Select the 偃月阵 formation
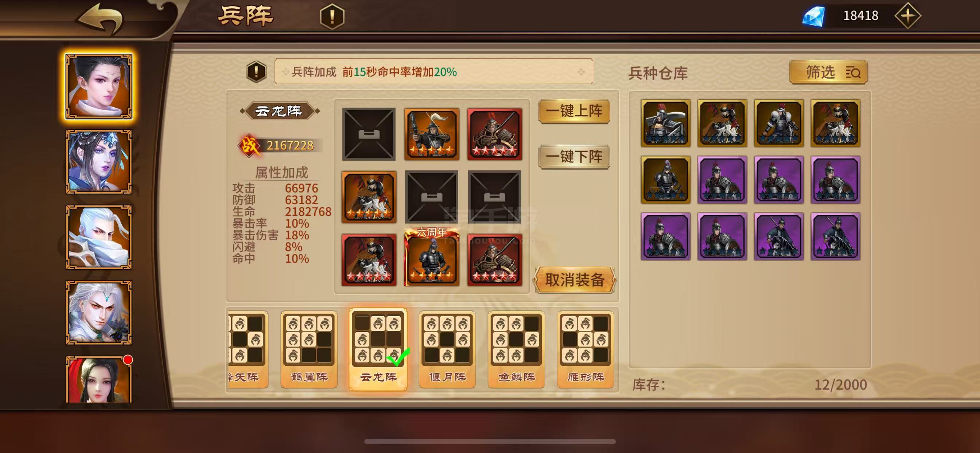 click(x=447, y=349)
